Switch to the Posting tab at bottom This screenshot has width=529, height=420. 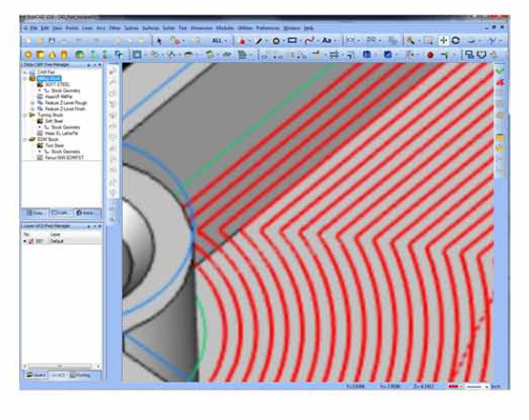point(80,375)
